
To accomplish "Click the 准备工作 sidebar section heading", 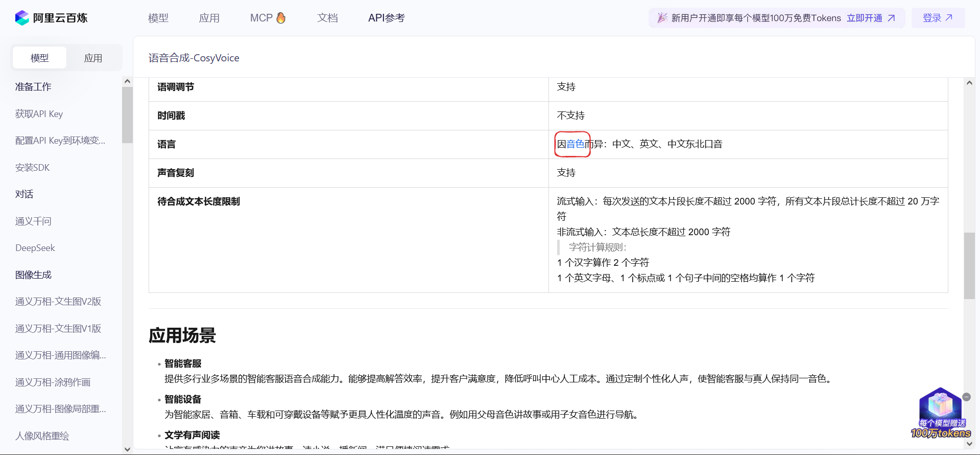I will (x=33, y=87).
